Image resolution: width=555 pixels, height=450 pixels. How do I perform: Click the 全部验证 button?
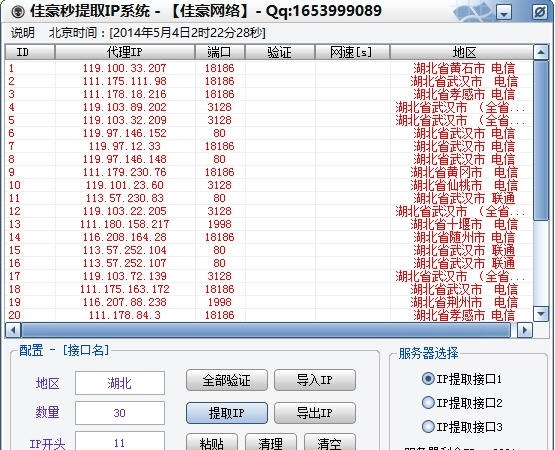pos(227,381)
